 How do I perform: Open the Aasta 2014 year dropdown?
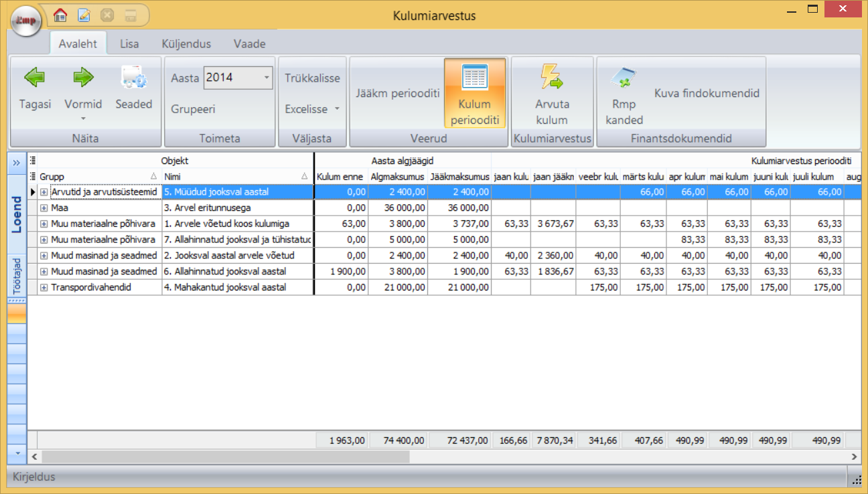coord(267,78)
